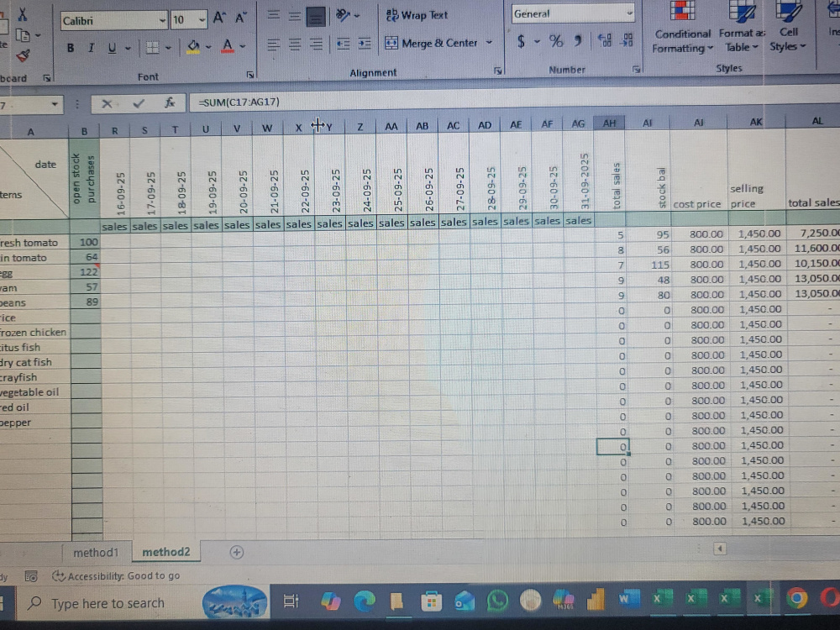
Task: Center text horizontally
Action: point(295,44)
